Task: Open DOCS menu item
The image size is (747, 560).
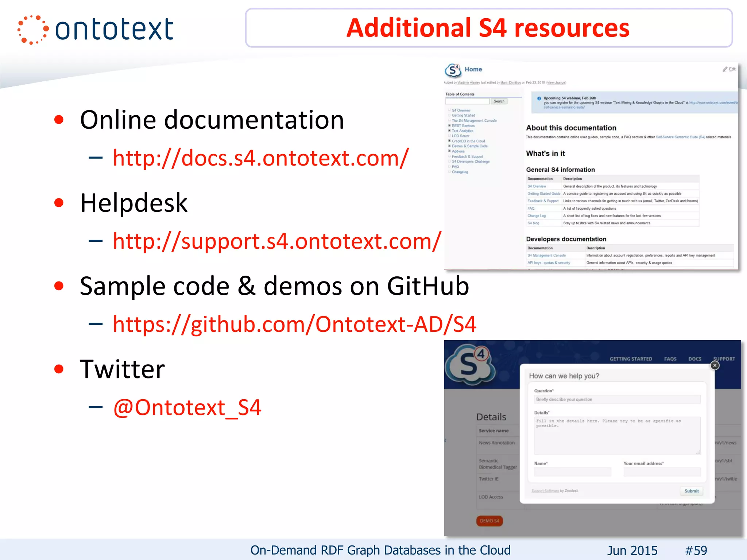Action: (694, 359)
